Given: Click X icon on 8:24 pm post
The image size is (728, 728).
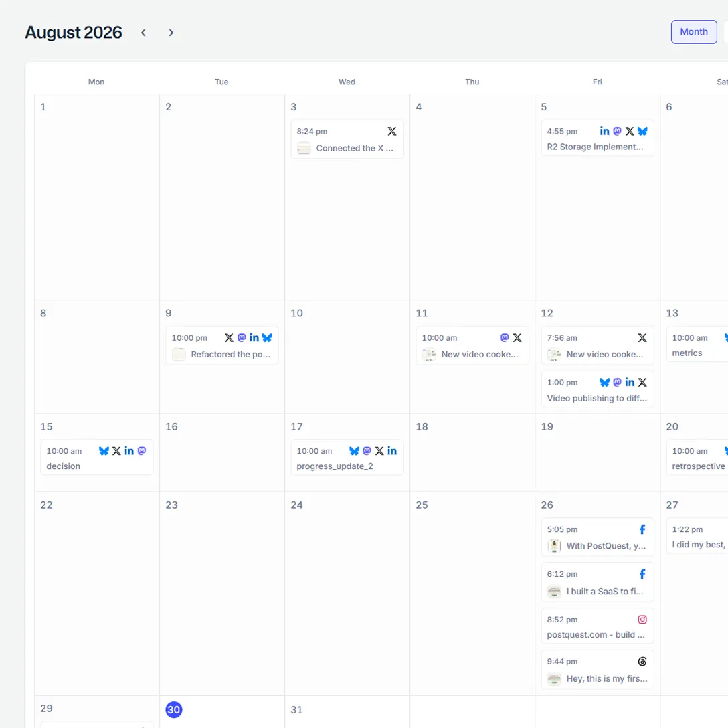Looking at the screenshot, I should (x=392, y=131).
